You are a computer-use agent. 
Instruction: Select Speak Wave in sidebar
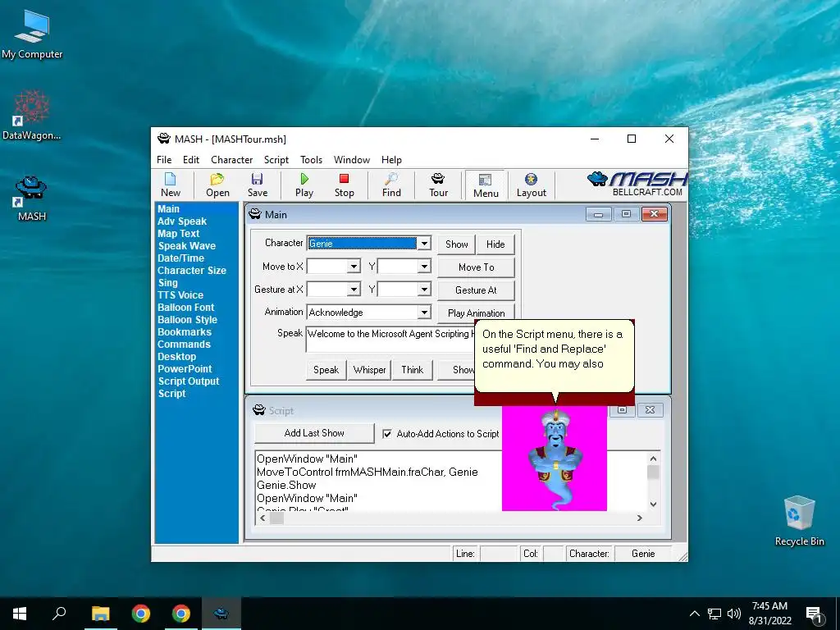tap(186, 246)
